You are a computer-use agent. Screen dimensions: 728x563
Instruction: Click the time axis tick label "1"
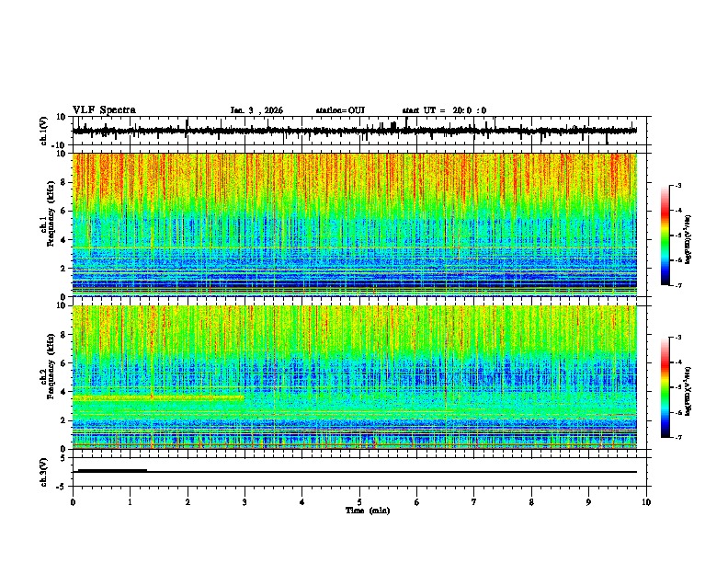point(130,502)
